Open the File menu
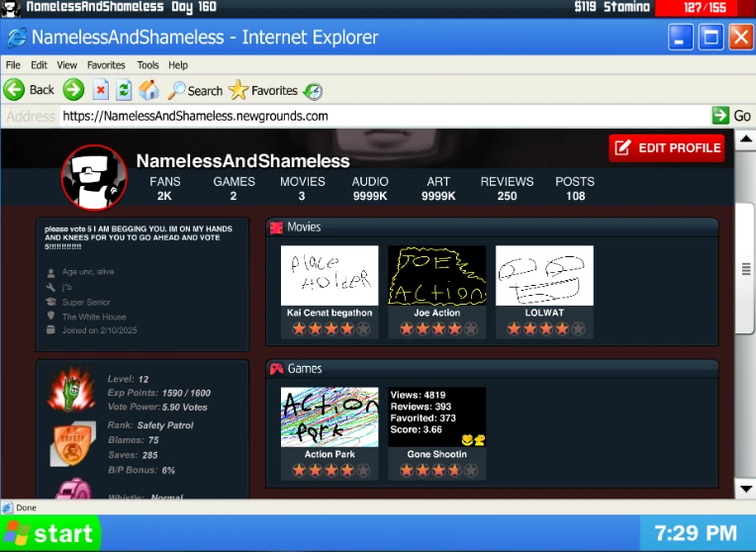The height and width of the screenshot is (552, 756). (13, 65)
